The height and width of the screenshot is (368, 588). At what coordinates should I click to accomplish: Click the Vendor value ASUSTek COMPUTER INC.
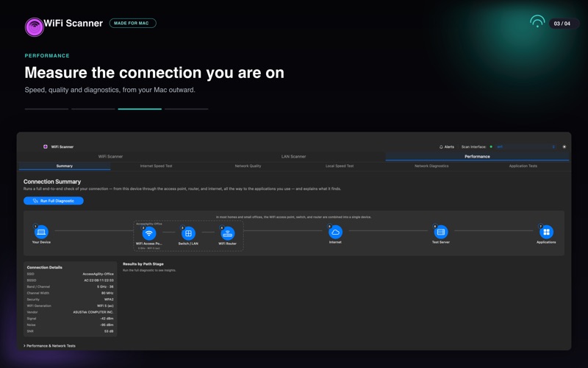click(x=93, y=312)
